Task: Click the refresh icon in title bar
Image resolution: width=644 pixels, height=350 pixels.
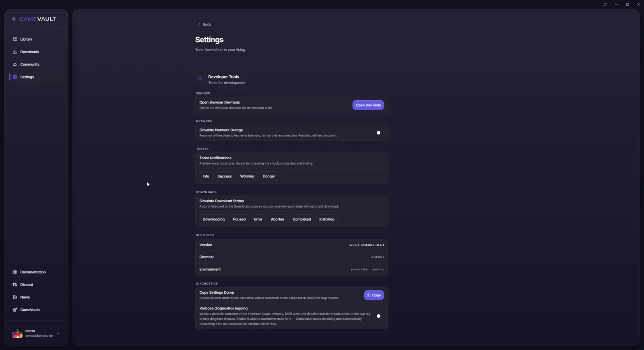Action: 605,4
